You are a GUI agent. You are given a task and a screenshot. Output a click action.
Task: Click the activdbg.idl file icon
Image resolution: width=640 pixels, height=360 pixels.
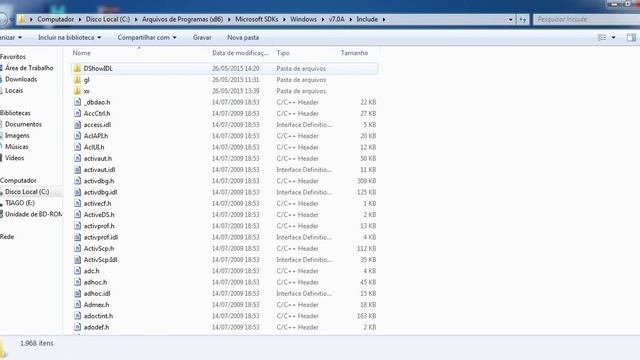(x=77, y=192)
